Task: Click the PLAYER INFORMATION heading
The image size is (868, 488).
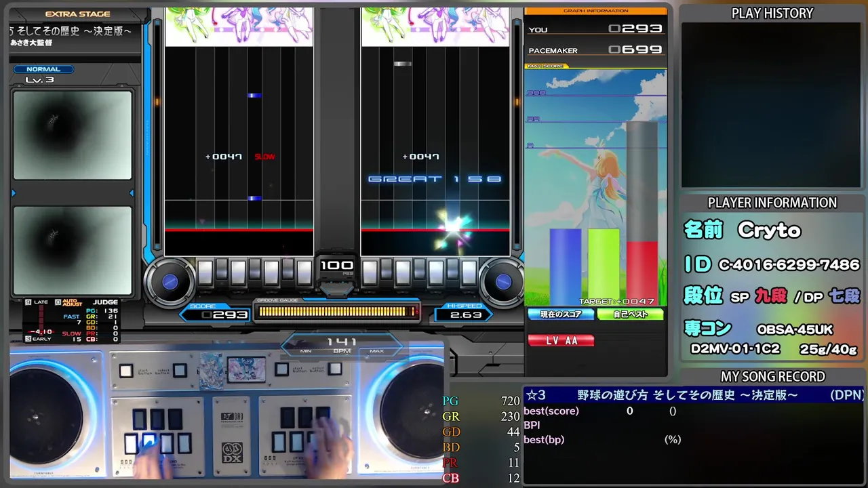Action: (772, 203)
